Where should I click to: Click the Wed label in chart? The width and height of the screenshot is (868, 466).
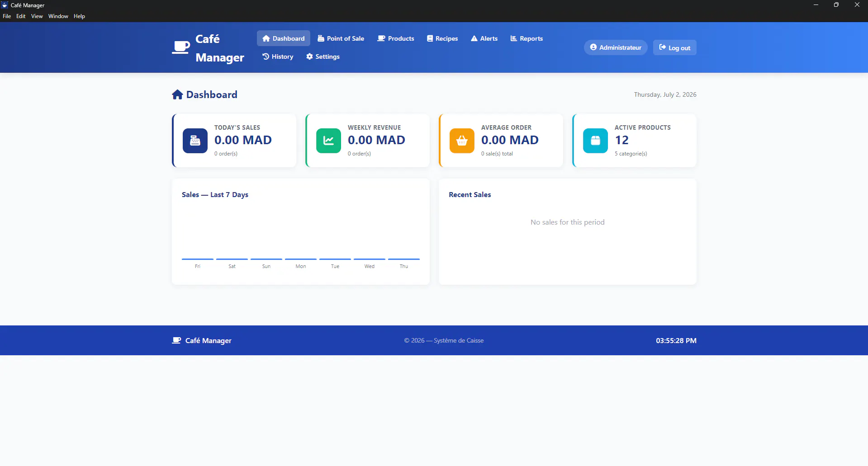tap(370, 266)
